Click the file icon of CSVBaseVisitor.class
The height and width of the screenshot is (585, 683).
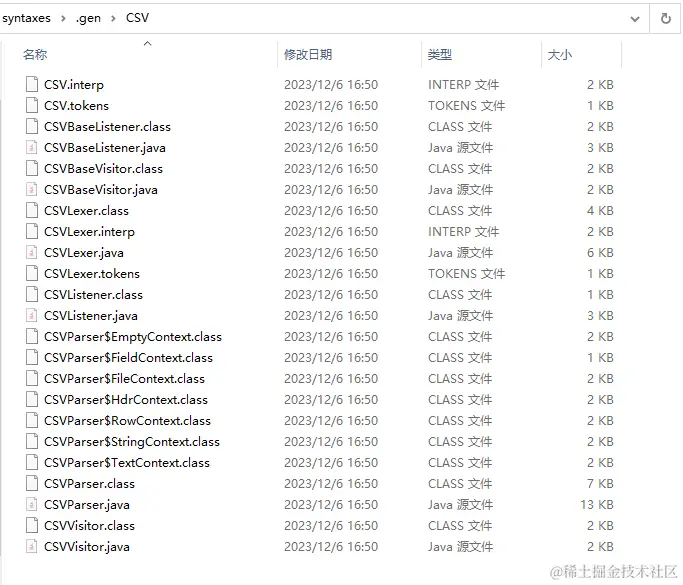coord(32,168)
